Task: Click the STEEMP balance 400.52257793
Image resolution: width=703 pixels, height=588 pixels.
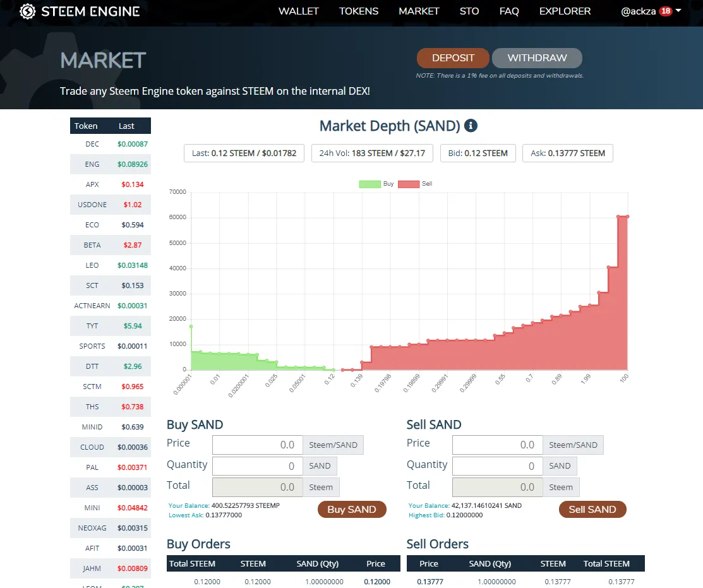Action: (245, 505)
